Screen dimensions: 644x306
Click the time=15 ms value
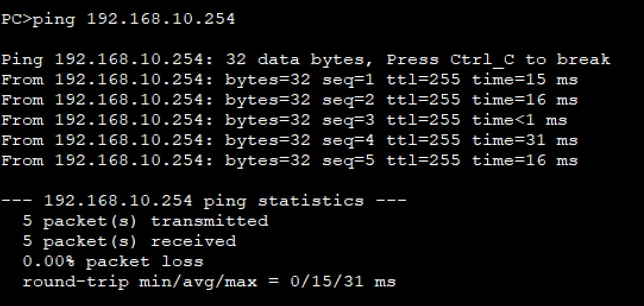point(524,80)
